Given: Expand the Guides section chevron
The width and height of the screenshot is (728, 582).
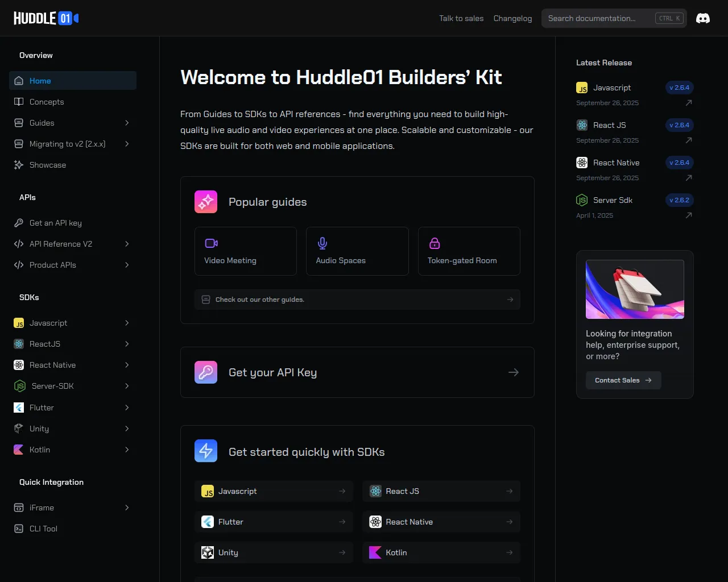Looking at the screenshot, I should coord(127,123).
